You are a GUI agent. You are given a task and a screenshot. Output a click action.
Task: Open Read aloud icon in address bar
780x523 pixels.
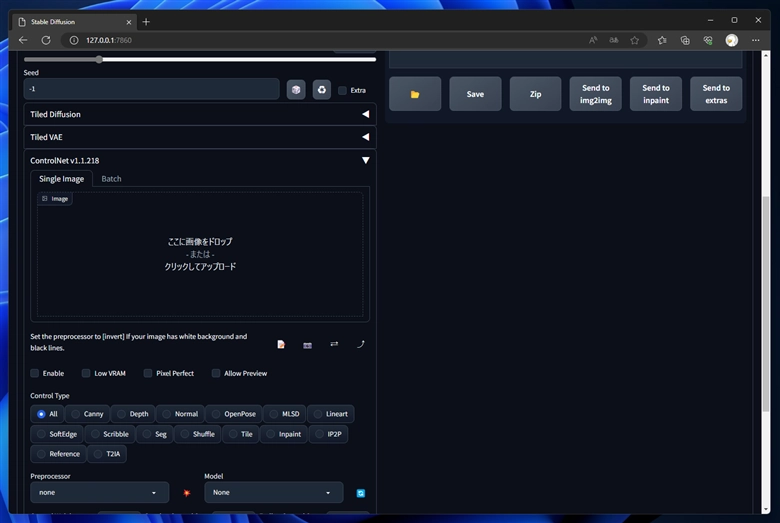(x=593, y=40)
